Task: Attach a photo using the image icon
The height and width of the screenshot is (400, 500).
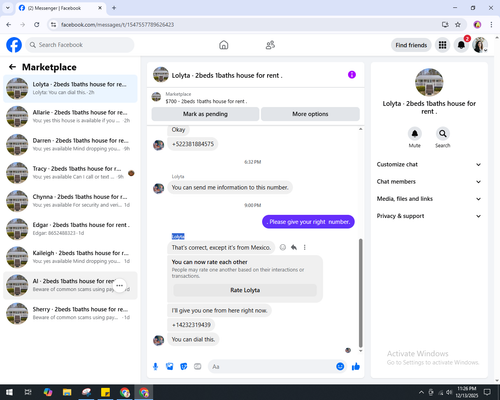Action: [170, 367]
